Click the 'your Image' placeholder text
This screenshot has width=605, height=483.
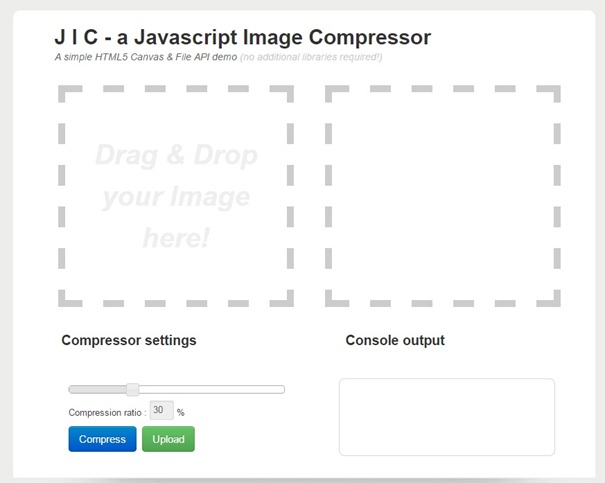(x=176, y=197)
